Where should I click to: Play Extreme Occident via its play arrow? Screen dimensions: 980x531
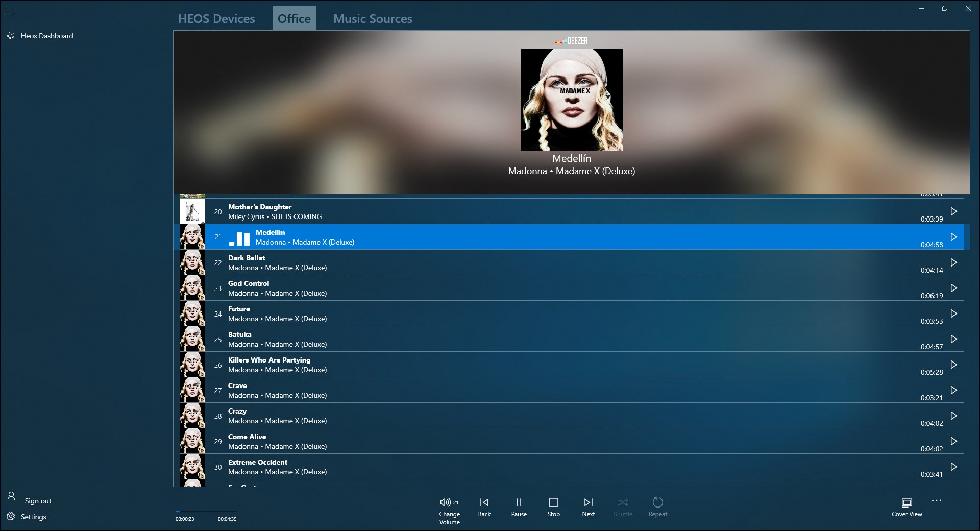pos(953,467)
